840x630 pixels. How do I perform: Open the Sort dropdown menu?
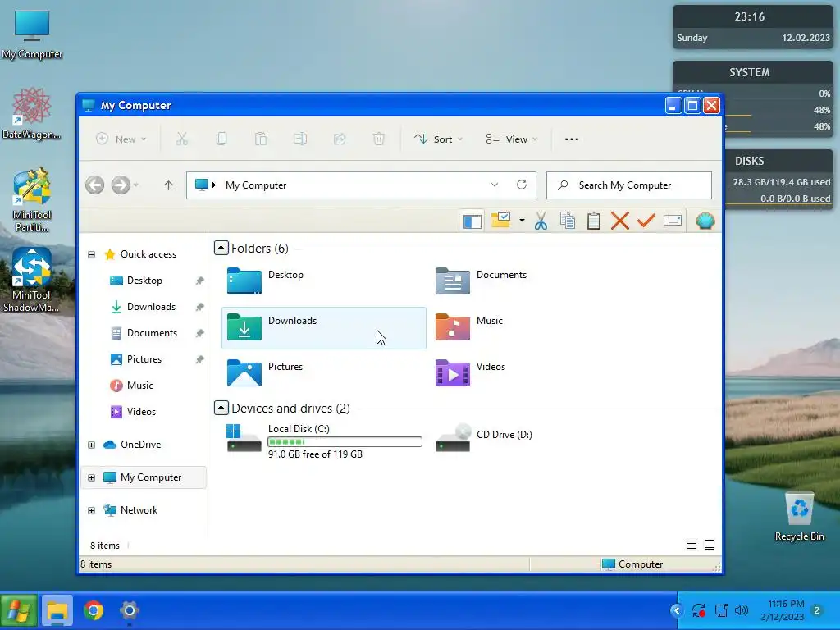(x=438, y=139)
